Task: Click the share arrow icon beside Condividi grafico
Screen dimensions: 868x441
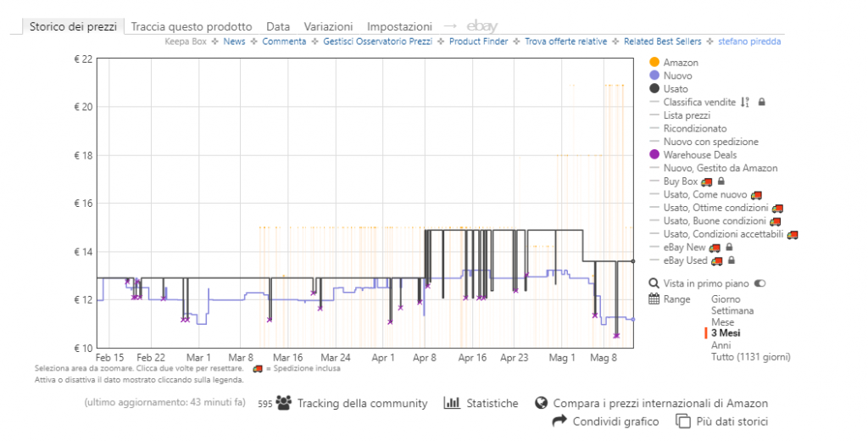Action: pos(559,421)
